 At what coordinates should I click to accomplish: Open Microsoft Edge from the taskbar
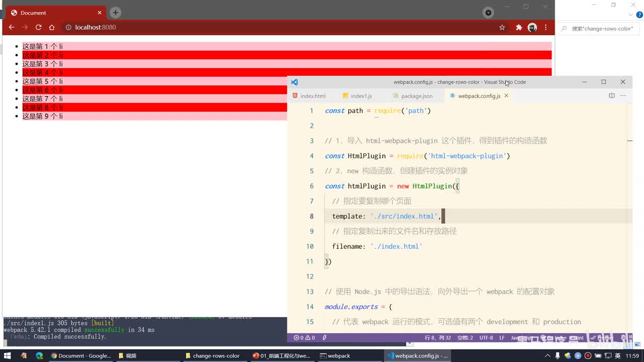coord(39,355)
